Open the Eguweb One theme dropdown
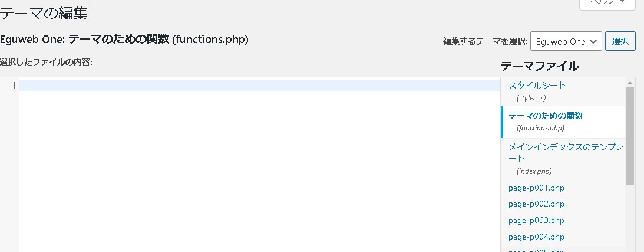Screen dimensions: 644x252 (566, 42)
